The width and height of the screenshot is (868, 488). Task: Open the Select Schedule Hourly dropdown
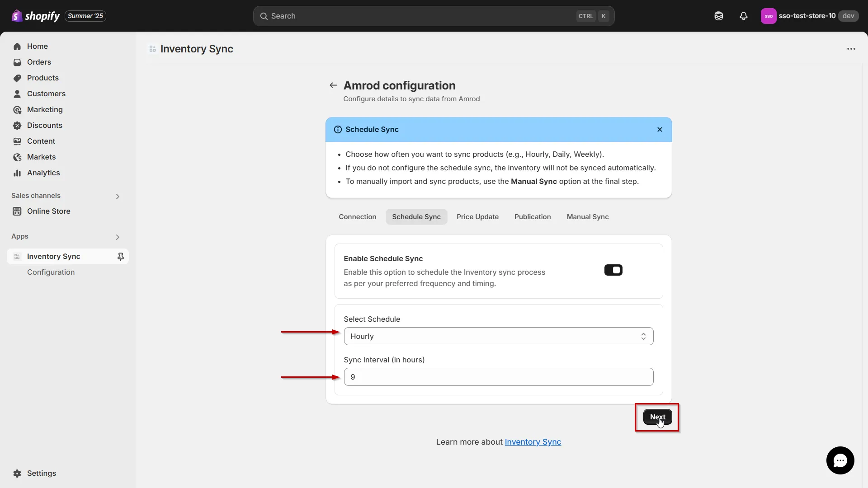pos(498,336)
